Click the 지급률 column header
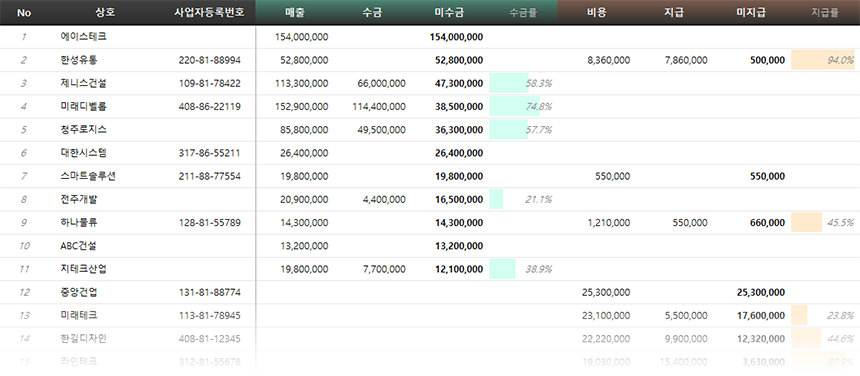Screen dimensions: 860x376 [x=825, y=13]
